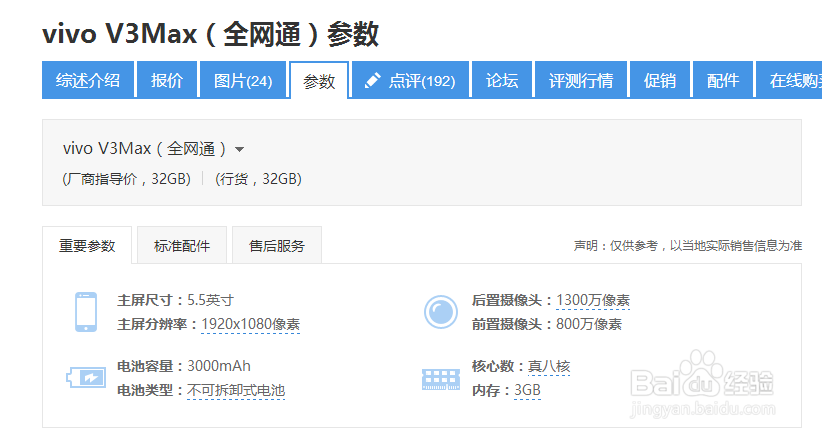Click the battery icon beside 电池容量
This screenshot has width=822, height=438.
(x=86, y=377)
